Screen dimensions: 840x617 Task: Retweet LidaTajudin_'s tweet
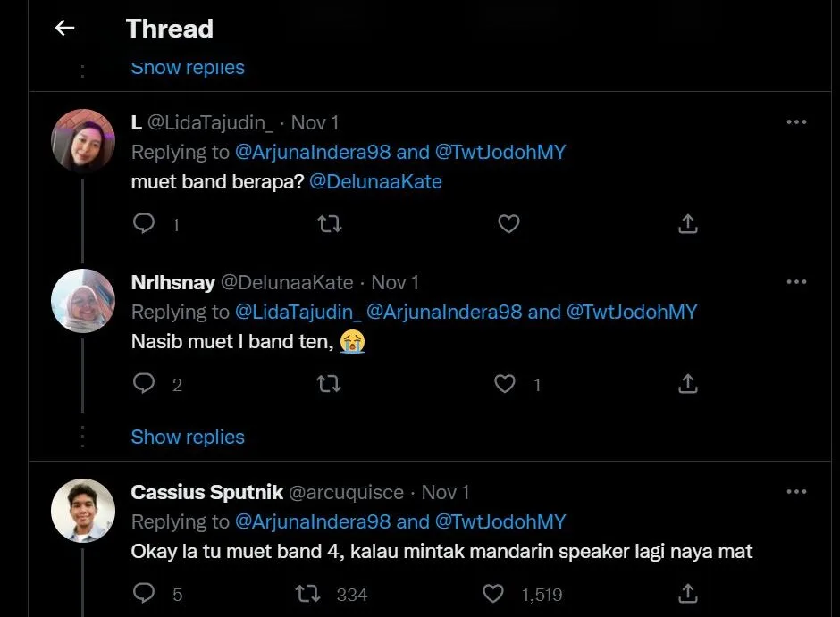coord(330,224)
